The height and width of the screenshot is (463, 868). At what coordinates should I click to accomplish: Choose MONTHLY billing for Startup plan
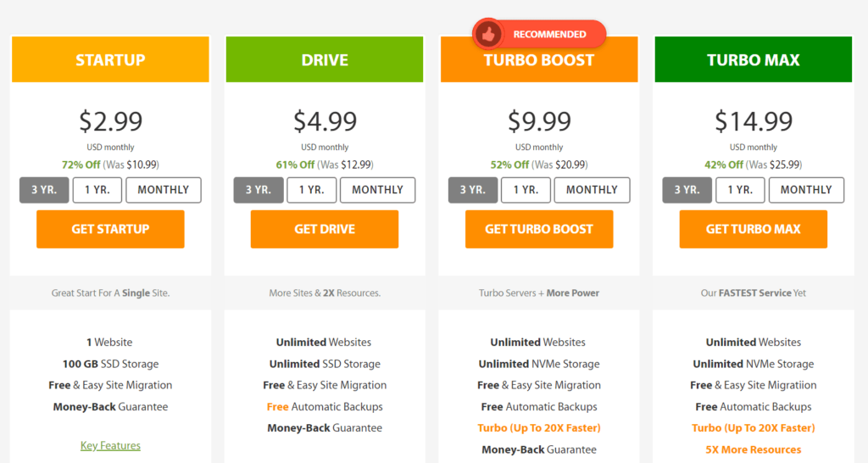click(164, 190)
